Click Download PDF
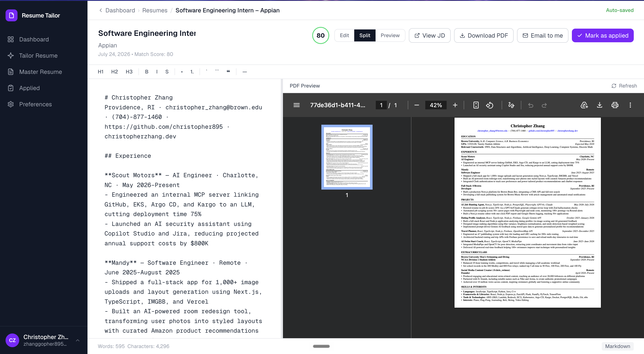The width and height of the screenshot is (644, 354). tap(484, 35)
